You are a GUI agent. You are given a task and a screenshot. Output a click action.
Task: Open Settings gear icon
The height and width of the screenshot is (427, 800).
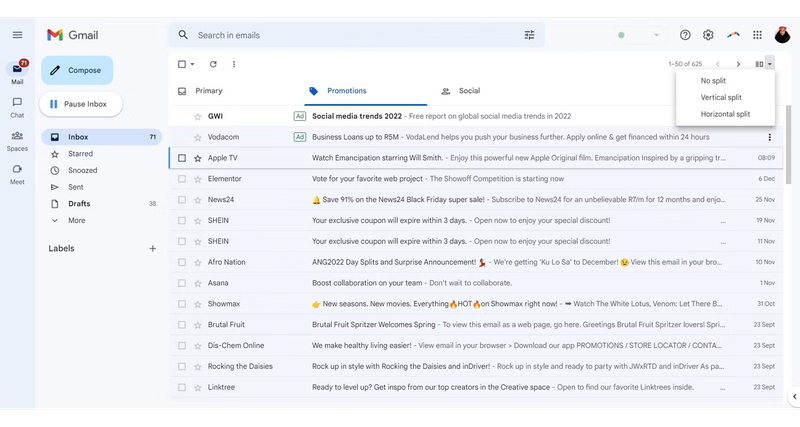[x=708, y=35]
